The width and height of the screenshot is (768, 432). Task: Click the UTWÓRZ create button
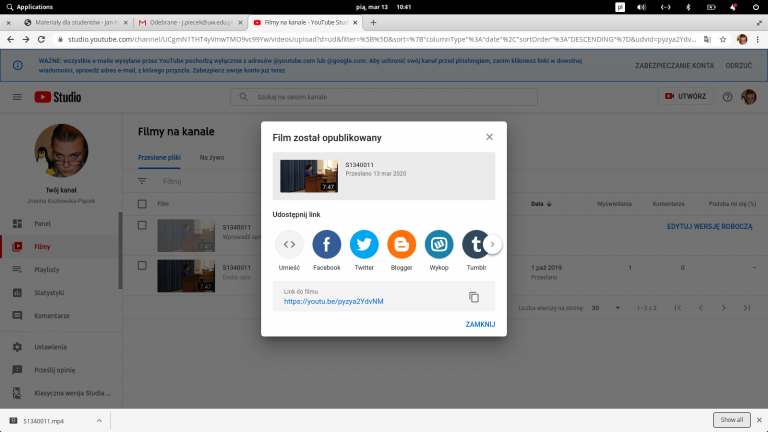coord(685,96)
